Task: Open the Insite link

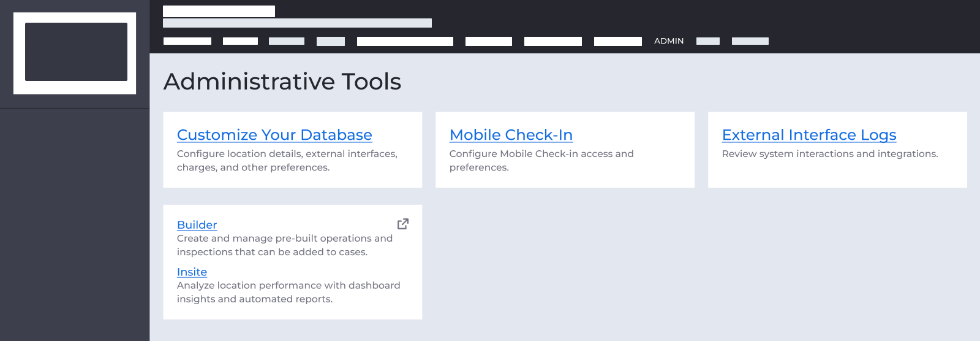Action: coord(192,272)
